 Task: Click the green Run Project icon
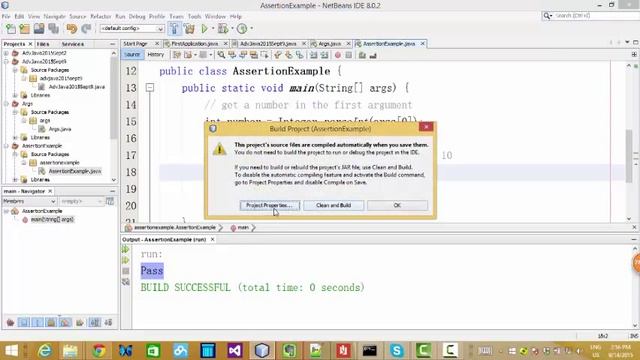click(204, 29)
